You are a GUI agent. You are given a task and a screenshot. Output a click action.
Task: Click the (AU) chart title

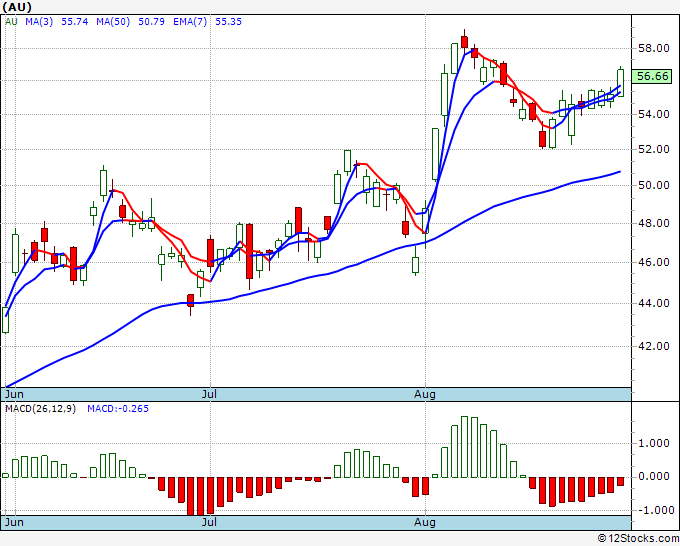click(x=17, y=7)
